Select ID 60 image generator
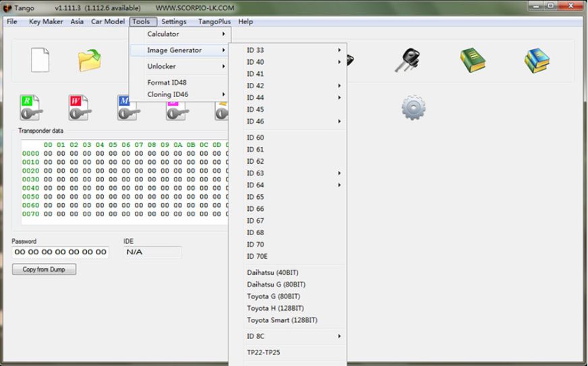This screenshot has height=366, width=588. click(288, 138)
